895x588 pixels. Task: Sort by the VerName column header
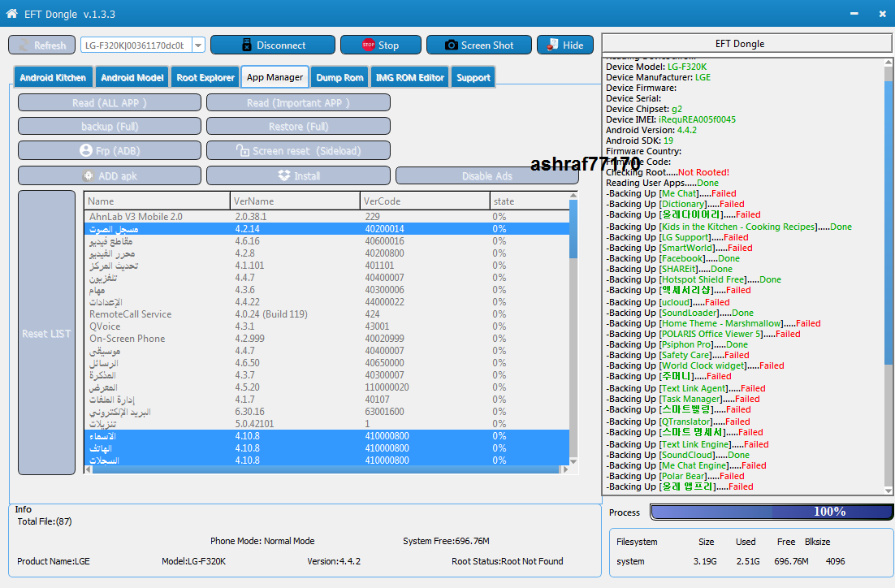pyautogui.click(x=295, y=201)
